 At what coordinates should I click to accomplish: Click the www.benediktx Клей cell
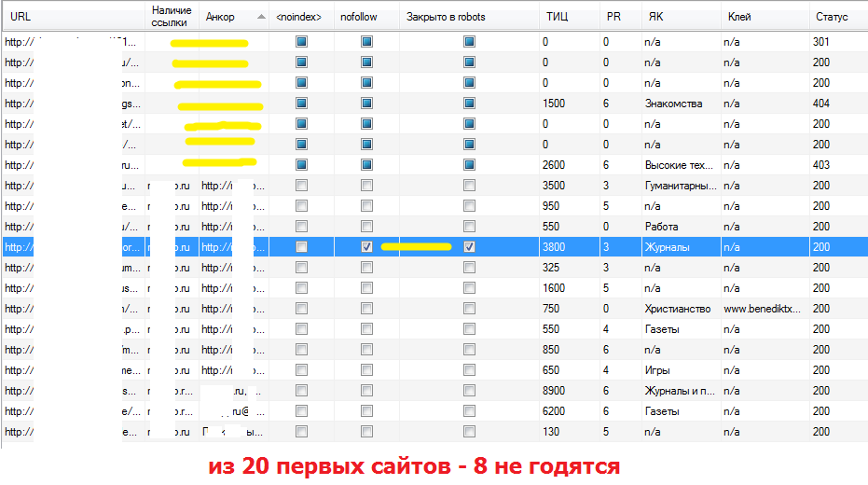763,309
